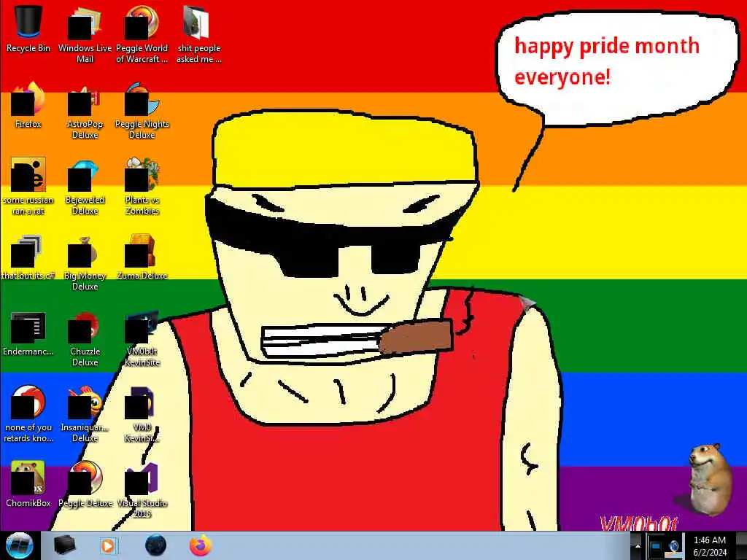Select the Zuma Deluxe desktop icon
747x560 pixels.
[x=142, y=257]
